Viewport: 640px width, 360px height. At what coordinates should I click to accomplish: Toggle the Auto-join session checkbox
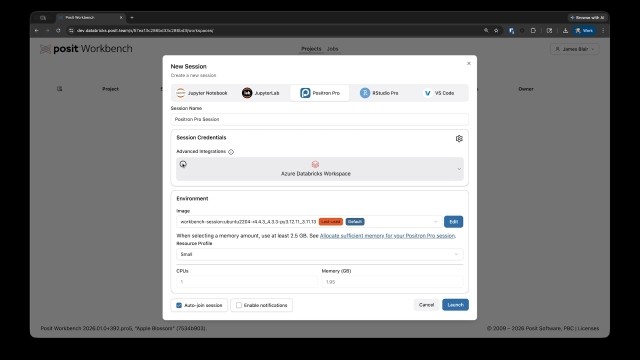(179, 305)
